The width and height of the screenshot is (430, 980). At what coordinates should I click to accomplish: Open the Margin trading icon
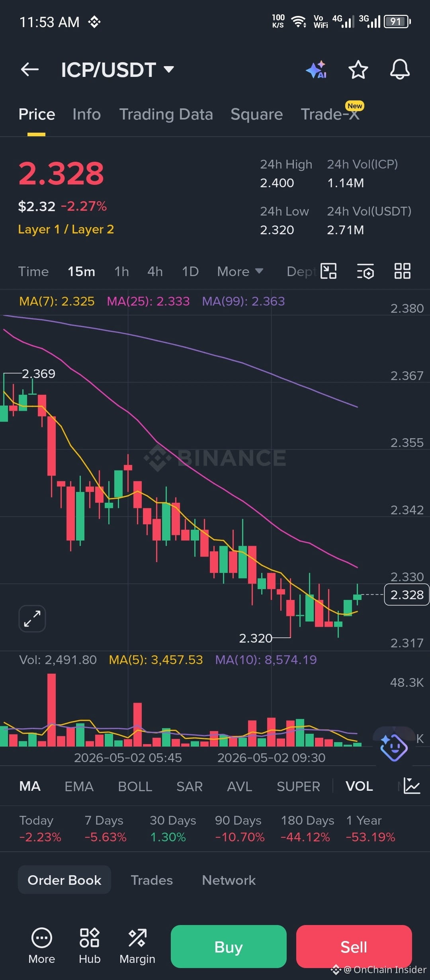tap(137, 946)
